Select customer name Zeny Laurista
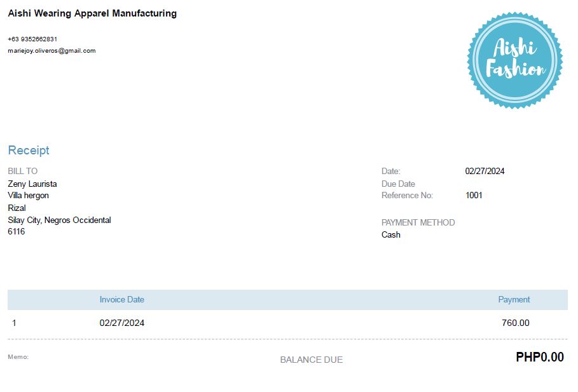Screen dimensions: 578x392 point(32,184)
